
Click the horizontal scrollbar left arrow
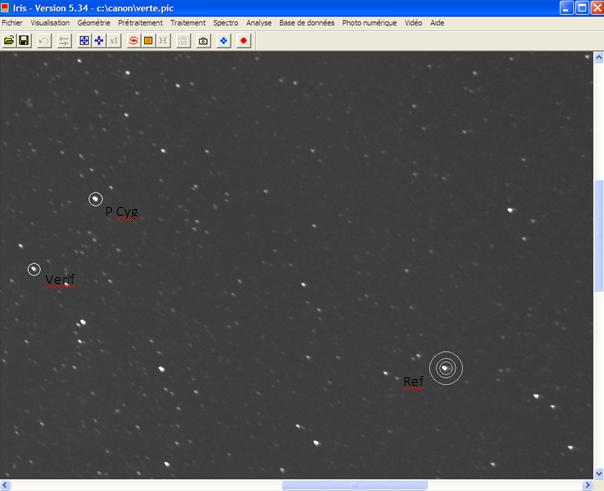click(5, 485)
